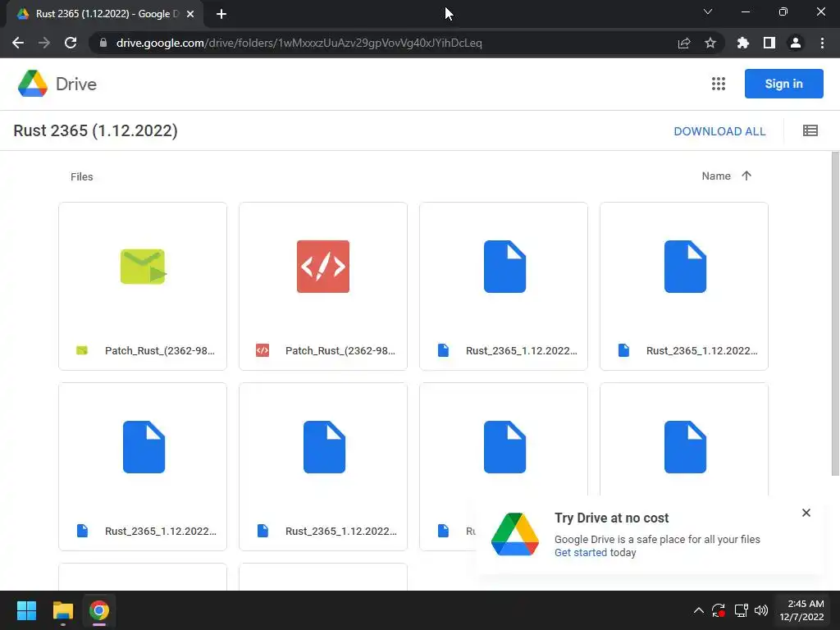
Task: Open green Patch_Rust file thumbnail
Action: [x=143, y=267]
